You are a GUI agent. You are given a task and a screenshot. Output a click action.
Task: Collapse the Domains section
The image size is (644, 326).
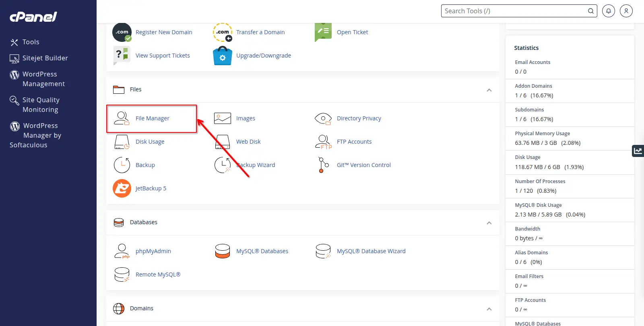(x=489, y=309)
